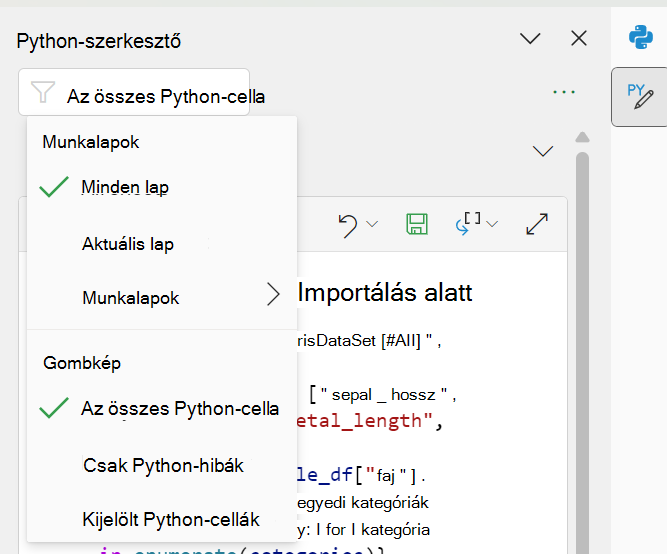Select Kijelölt Python-cellák option
This screenshot has width=667, height=554.
point(162,520)
